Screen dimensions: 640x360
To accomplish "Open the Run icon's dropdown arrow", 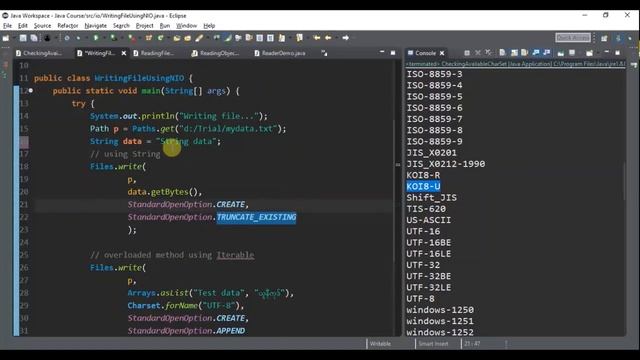I will tap(104, 38).
